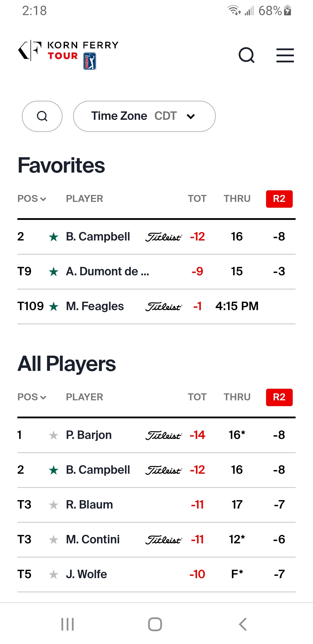Open the Korn Ferry Tour home logo
The height and width of the screenshot is (644, 313).
[68, 54]
